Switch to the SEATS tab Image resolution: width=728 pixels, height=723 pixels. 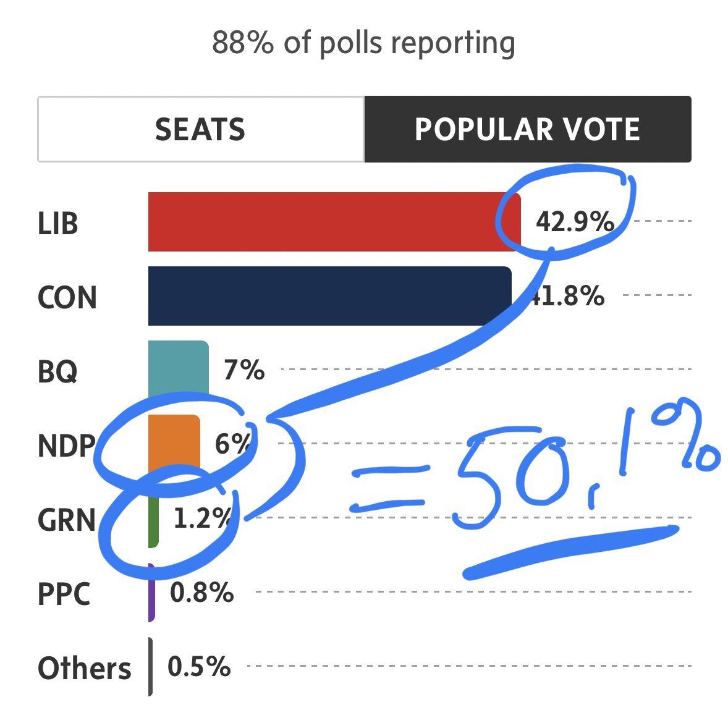point(200,130)
